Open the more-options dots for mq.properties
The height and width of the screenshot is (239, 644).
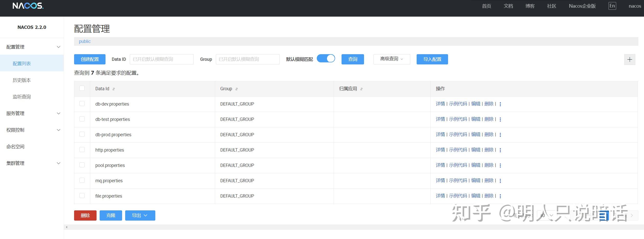coord(500,180)
